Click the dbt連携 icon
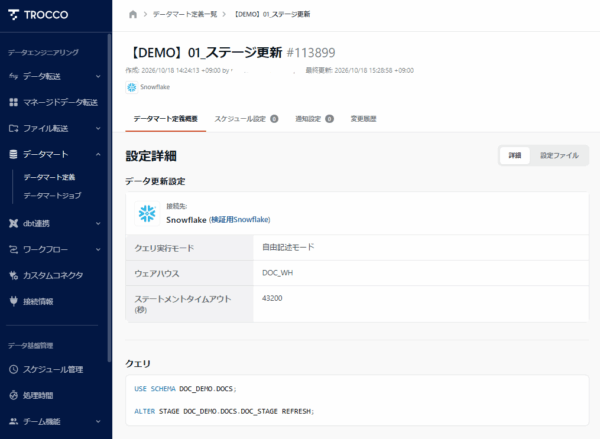 click(13, 224)
